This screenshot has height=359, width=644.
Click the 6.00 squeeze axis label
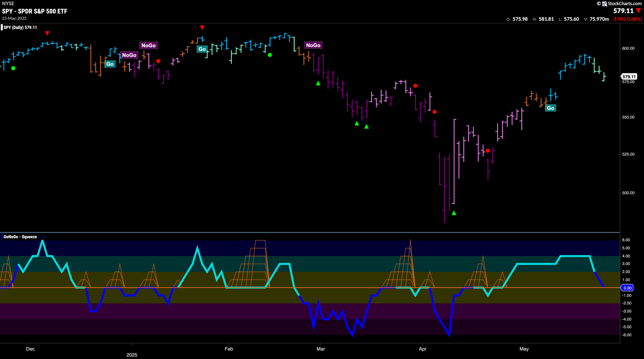pyautogui.click(x=626, y=240)
